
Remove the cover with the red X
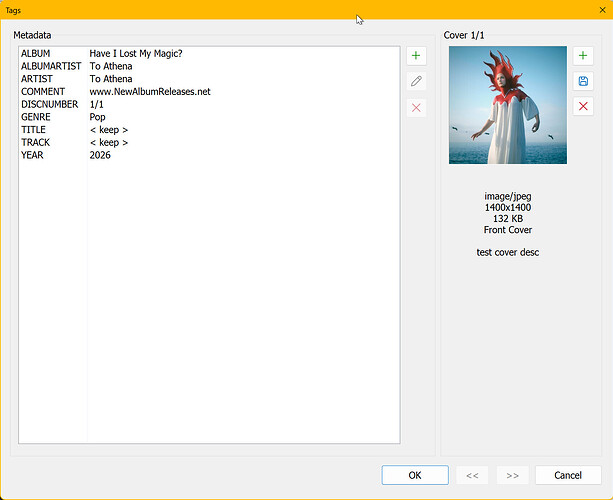click(x=583, y=106)
